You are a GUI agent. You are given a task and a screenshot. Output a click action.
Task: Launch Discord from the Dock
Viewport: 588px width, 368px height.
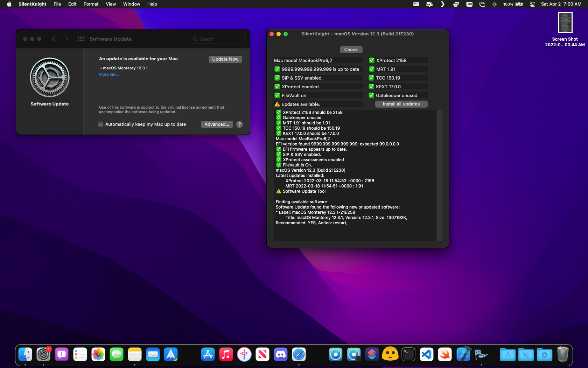point(280,355)
